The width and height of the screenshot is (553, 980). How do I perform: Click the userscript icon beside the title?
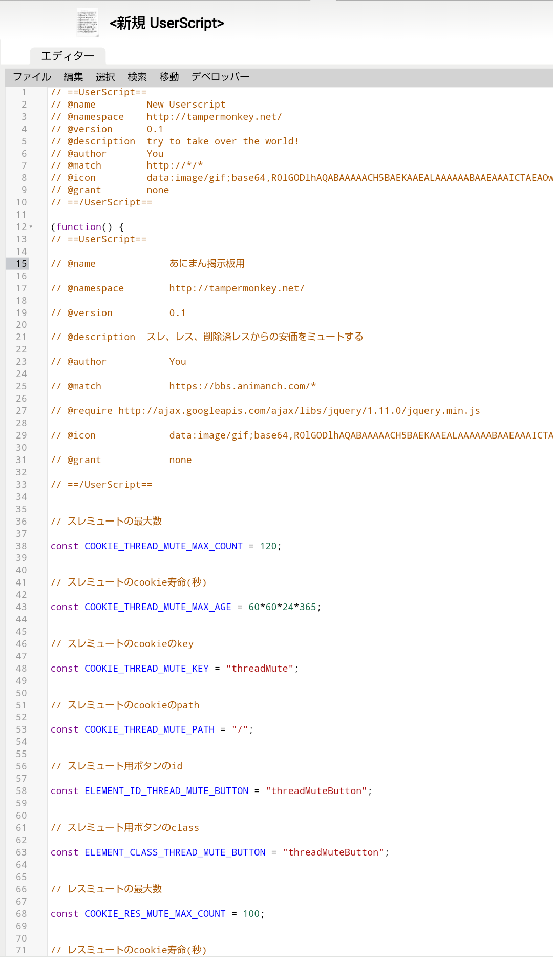(88, 23)
